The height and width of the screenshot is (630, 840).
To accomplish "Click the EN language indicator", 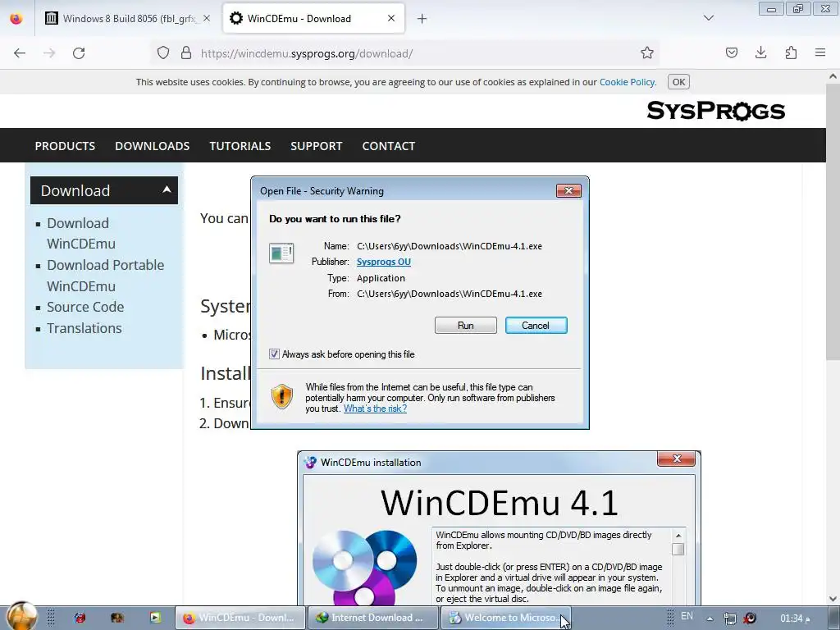I will [x=687, y=616].
